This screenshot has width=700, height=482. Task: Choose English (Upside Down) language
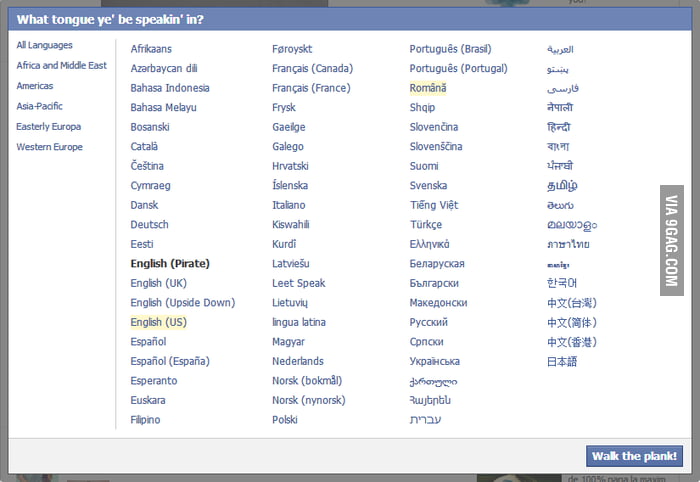tap(182, 303)
